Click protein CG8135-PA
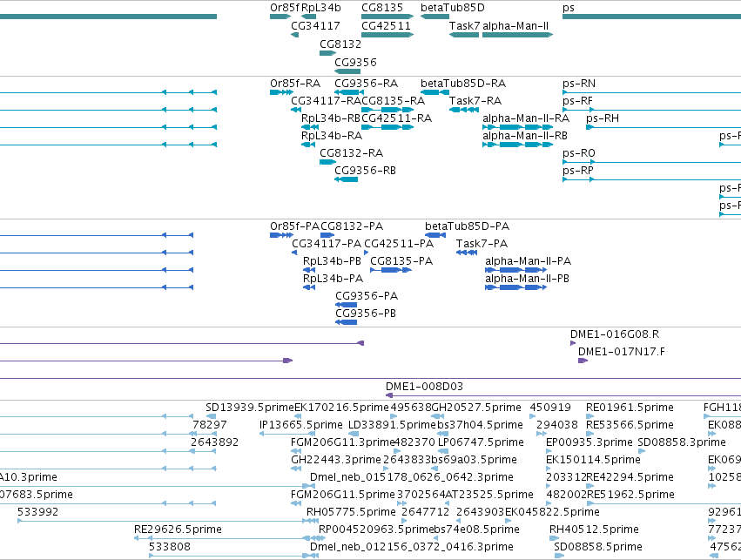This screenshot has width=741, height=560. tap(401, 262)
